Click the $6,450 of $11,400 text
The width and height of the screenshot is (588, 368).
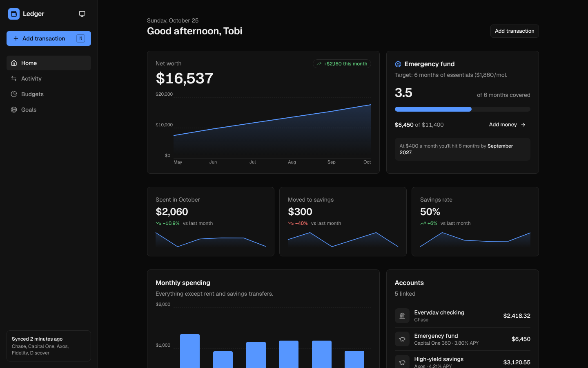tap(419, 125)
